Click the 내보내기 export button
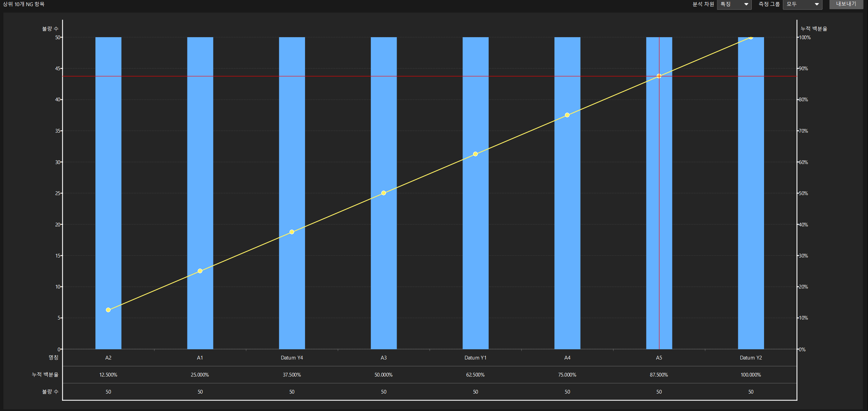 (846, 4)
